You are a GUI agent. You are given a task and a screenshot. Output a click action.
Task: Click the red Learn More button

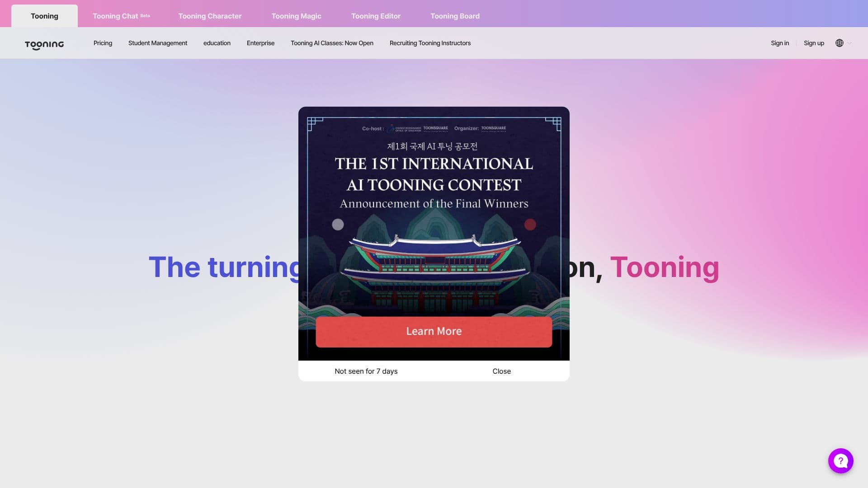coord(434,331)
